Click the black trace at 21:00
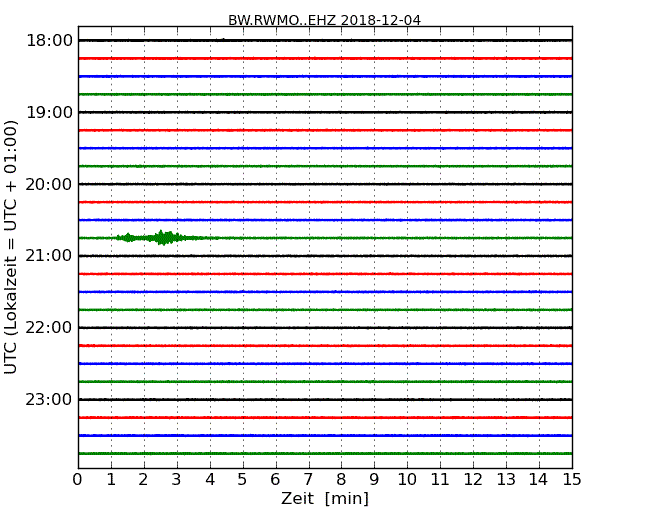Screen dimensions: 650x520 point(325,256)
